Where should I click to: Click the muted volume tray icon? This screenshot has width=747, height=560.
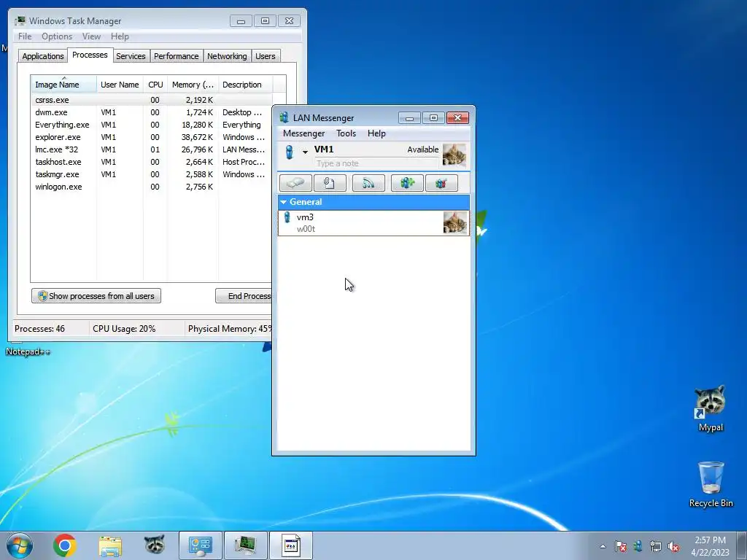pyautogui.click(x=673, y=546)
